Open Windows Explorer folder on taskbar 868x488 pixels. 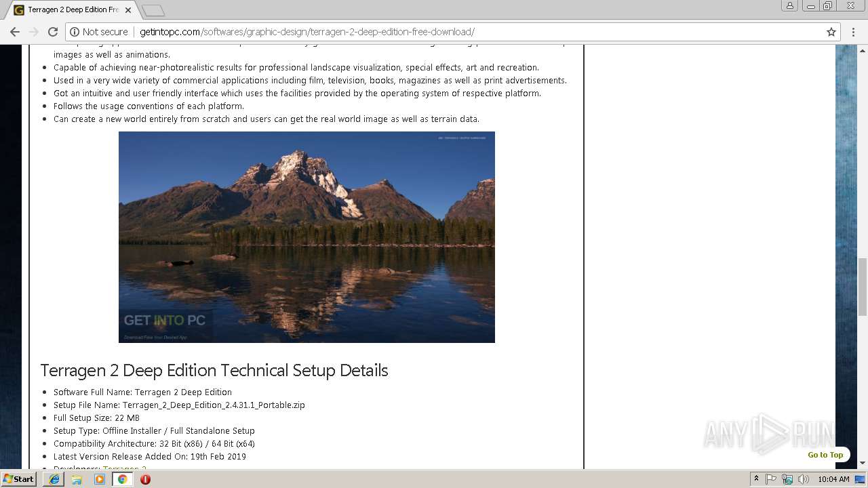(77, 479)
